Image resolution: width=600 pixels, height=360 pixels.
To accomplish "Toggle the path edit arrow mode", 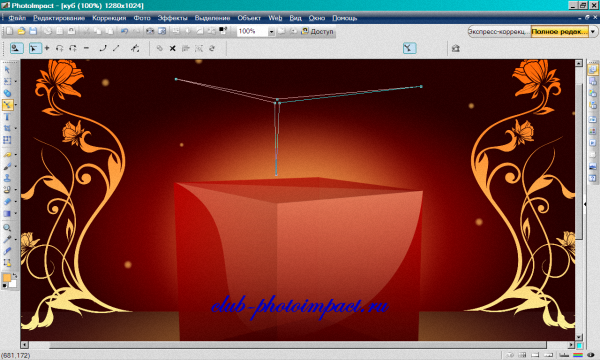I will tap(35, 48).
